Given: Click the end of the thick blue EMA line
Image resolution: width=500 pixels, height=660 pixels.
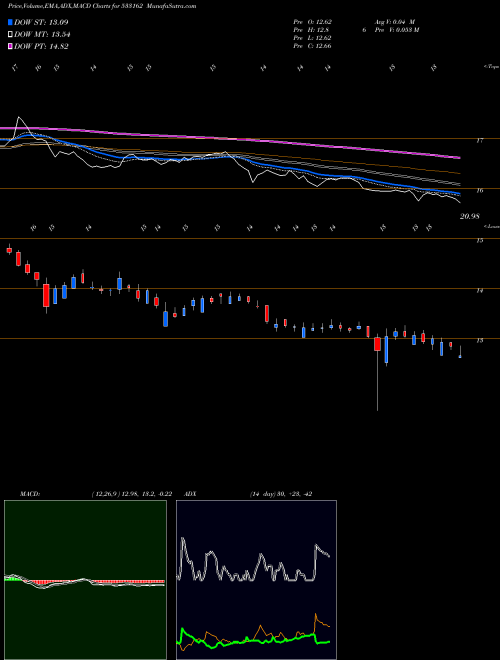Looking at the screenshot, I should 459,194.
